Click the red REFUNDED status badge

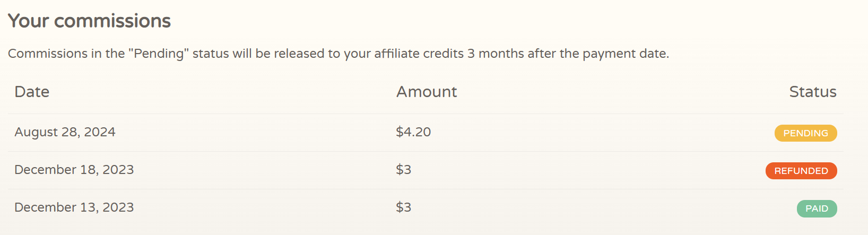801,171
